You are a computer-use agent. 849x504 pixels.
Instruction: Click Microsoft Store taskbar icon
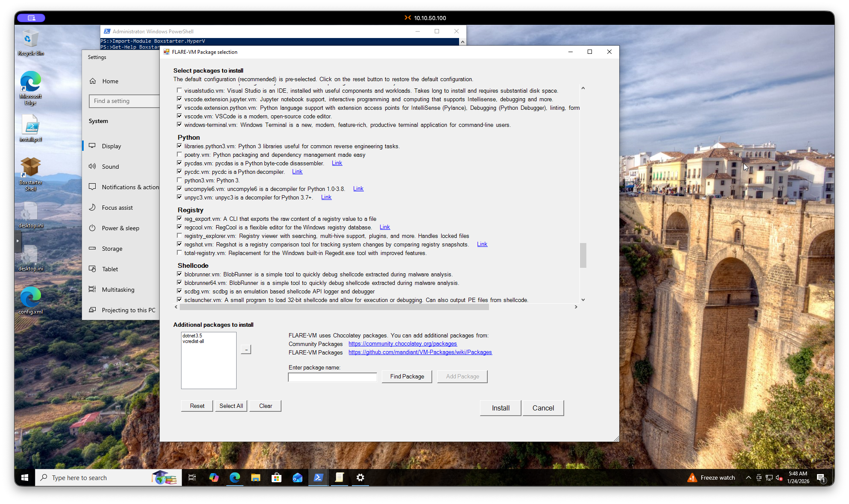click(276, 478)
